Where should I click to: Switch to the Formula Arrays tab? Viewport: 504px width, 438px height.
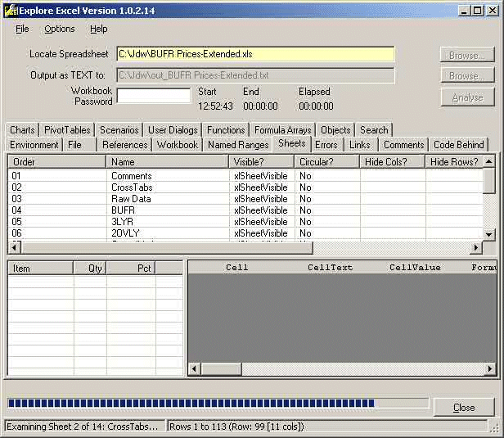(x=283, y=130)
